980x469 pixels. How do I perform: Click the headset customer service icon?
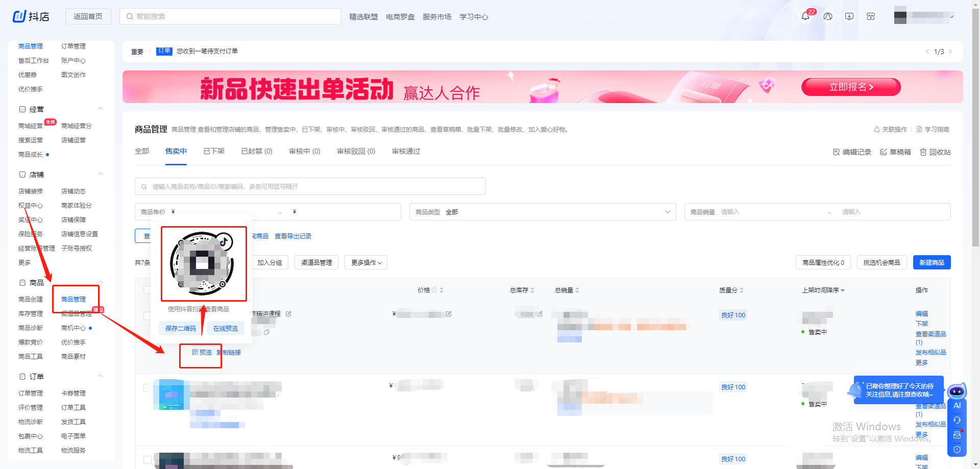(x=957, y=420)
